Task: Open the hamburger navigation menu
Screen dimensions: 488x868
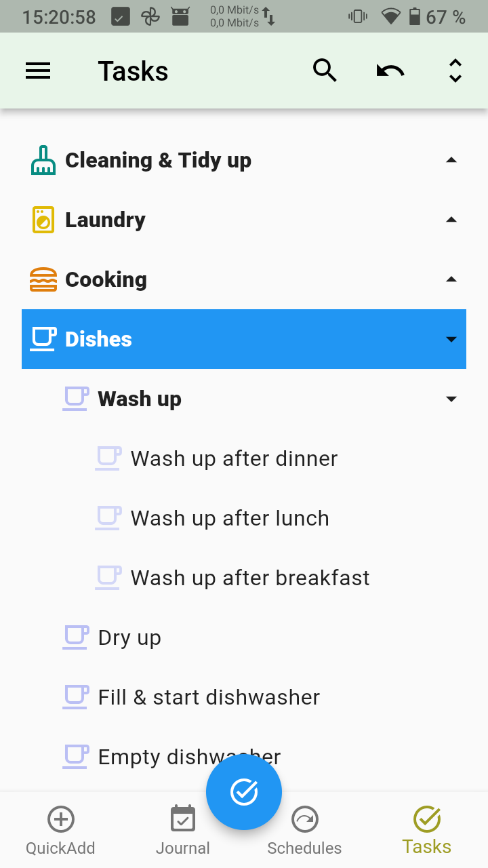Action: tap(38, 71)
